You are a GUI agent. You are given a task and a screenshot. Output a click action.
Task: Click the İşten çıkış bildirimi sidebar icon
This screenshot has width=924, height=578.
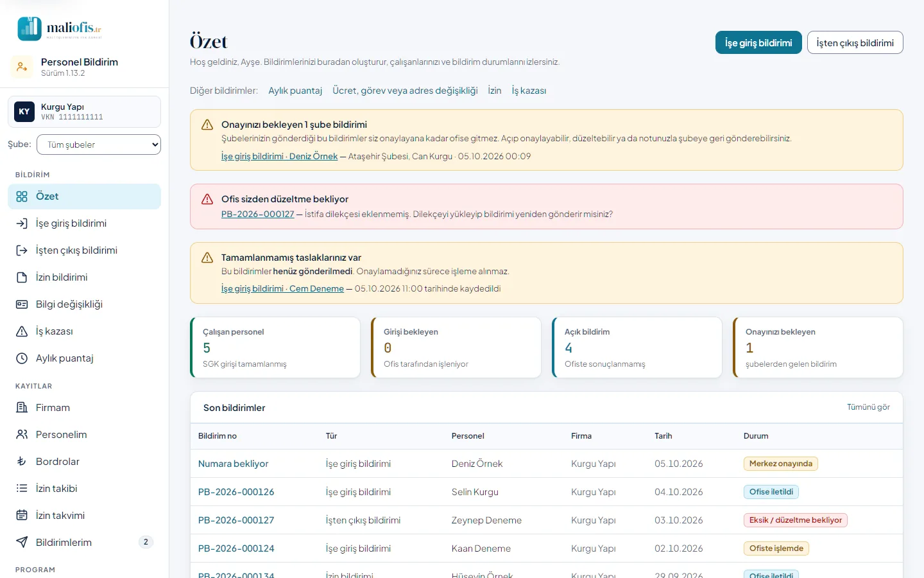click(22, 250)
